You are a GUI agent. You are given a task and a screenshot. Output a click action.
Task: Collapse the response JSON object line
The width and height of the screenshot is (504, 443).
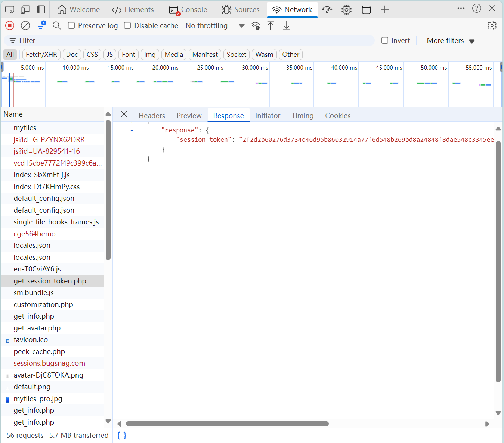tap(132, 130)
